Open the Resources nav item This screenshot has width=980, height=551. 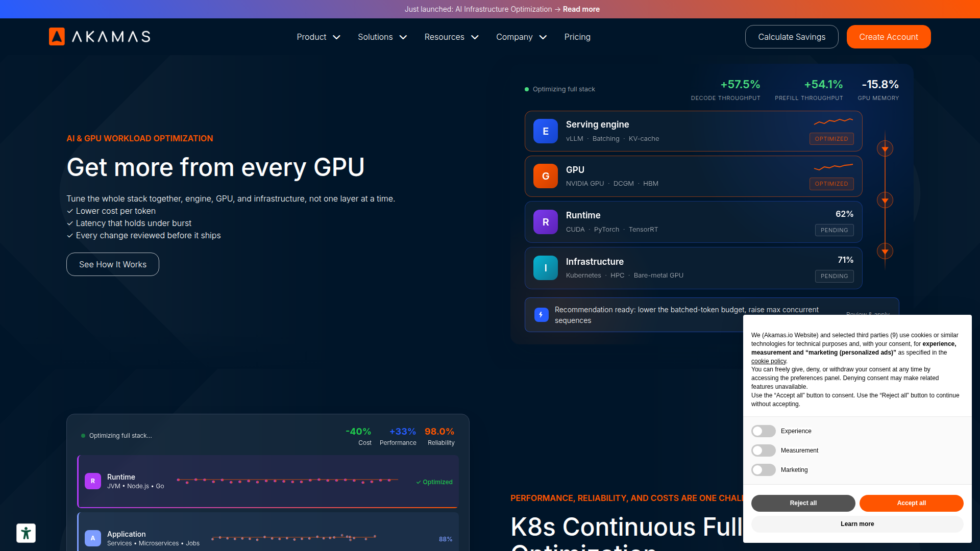click(444, 37)
